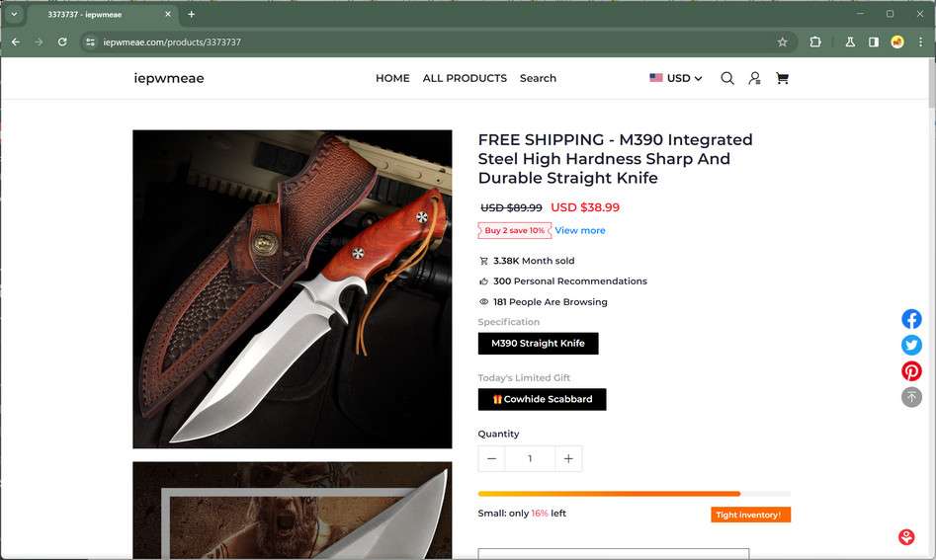Share product on Pinterest
Screen dimensions: 936x560
click(x=911, y=371)
